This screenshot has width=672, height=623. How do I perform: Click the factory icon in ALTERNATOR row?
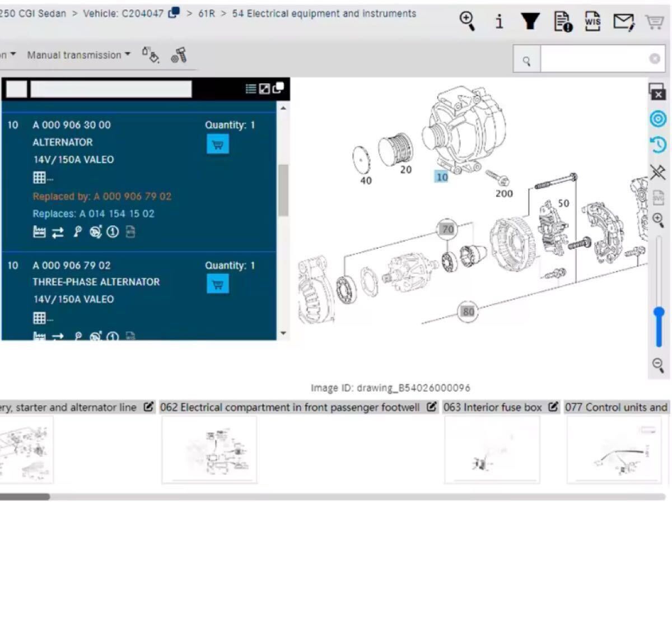[x=39, y=232]
